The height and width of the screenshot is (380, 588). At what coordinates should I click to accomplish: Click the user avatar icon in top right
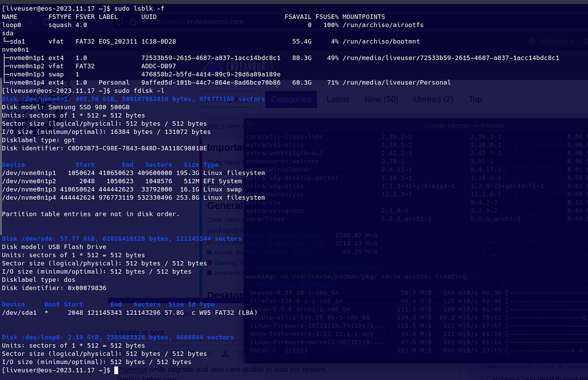[x=585, y=41]
